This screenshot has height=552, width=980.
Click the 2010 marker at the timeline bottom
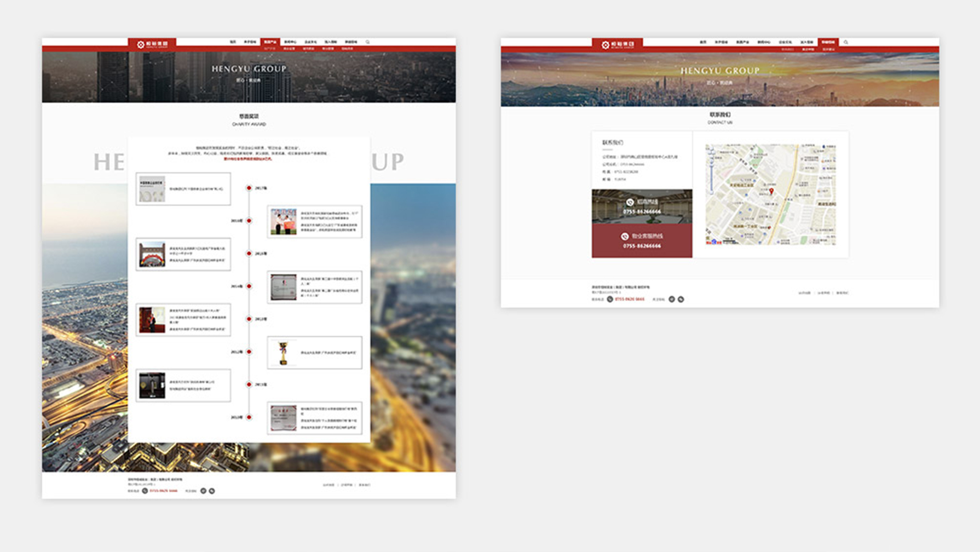tap(249, 417)
